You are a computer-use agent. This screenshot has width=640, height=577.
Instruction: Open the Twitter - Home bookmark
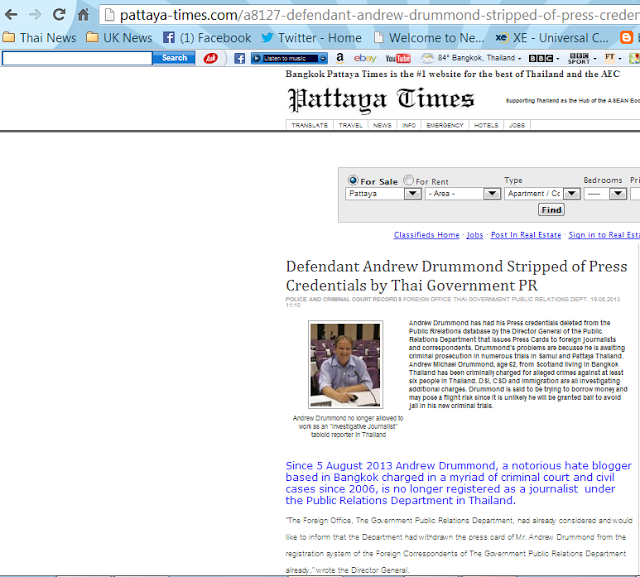click(311, 38)
